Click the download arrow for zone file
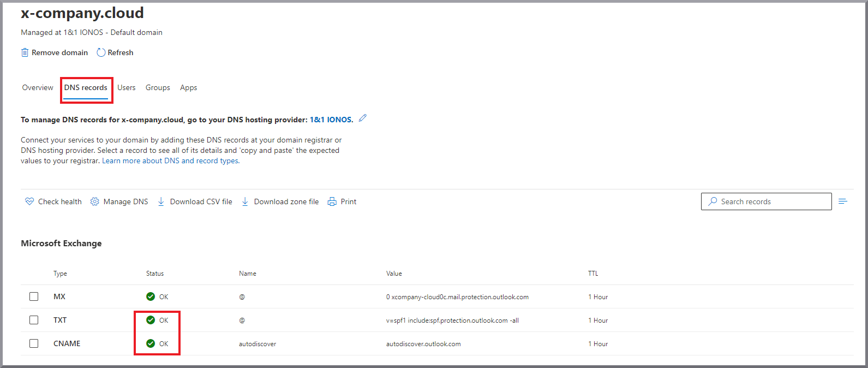 click(x=245, y=201)
